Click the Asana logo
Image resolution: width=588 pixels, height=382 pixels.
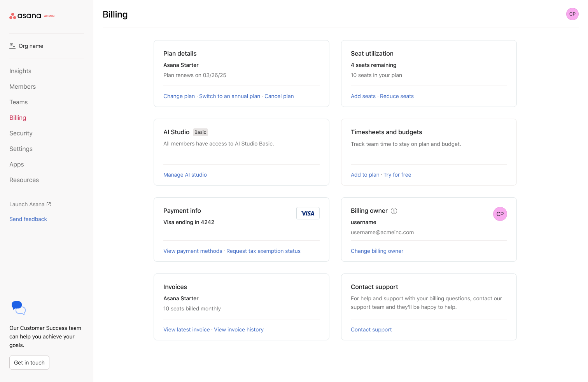point(32,16)
